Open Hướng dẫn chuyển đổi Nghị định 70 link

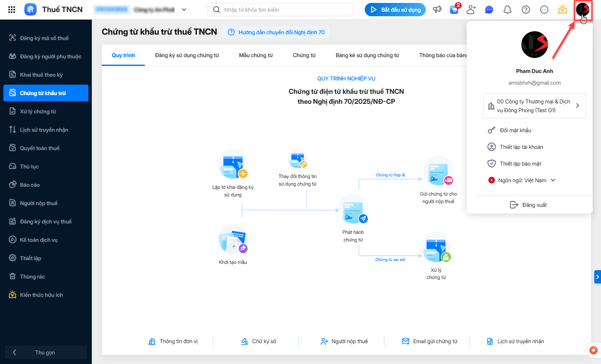[x=276, y=32]
